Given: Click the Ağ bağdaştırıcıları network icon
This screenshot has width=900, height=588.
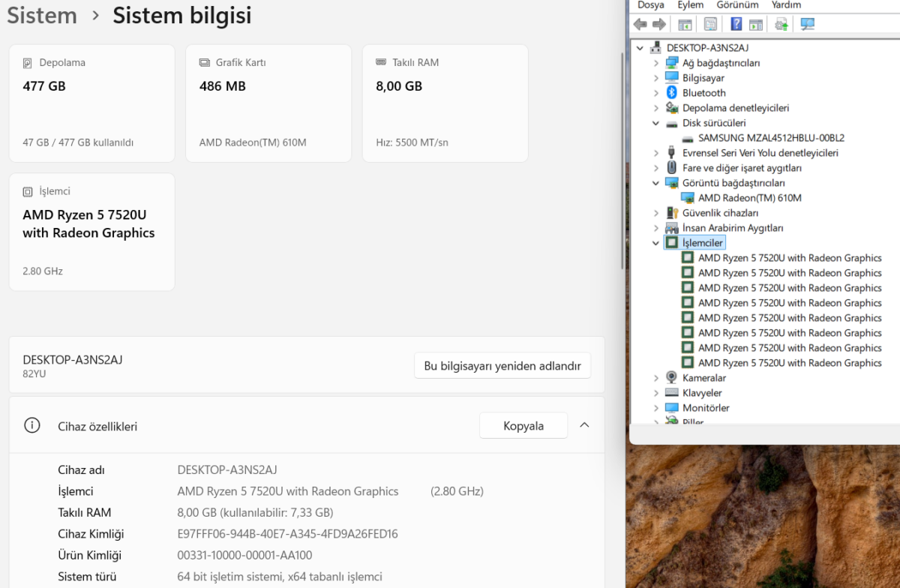Looking at the screenshot, I should [x=672, y=62].
